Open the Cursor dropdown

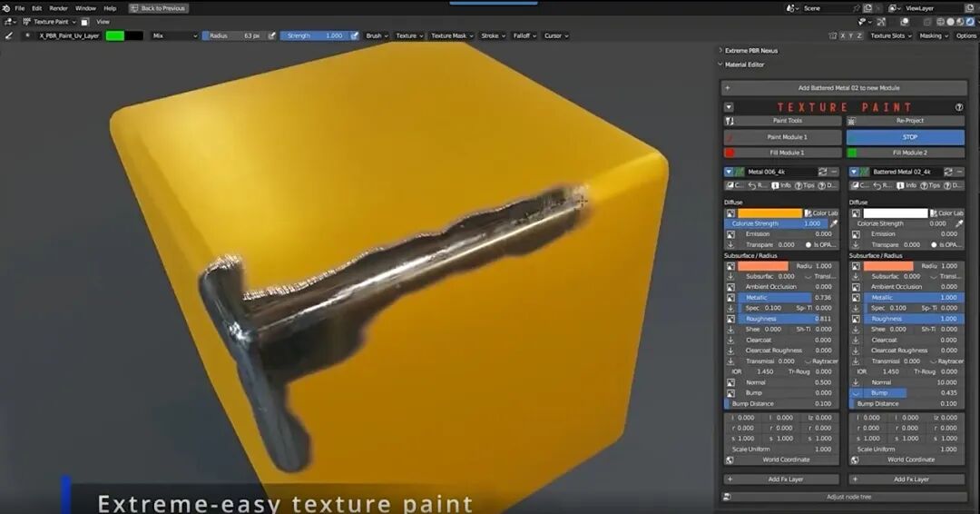click(x=556, y=35)
